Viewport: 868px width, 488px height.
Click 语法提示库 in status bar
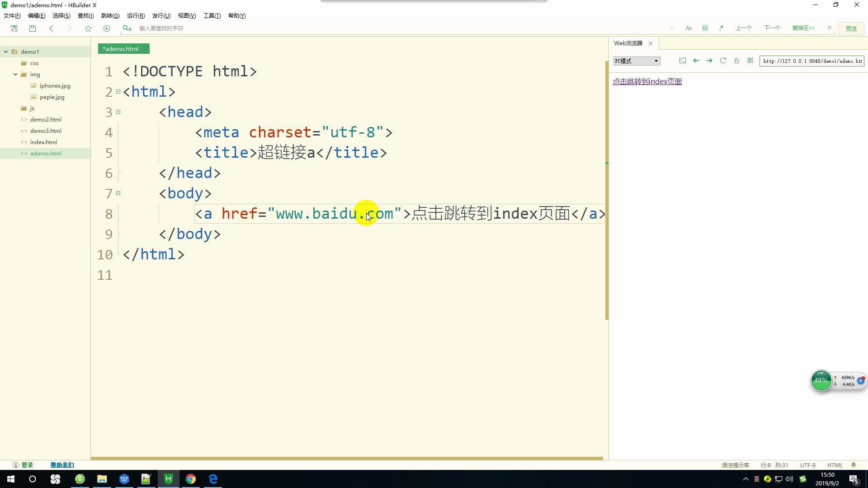pyautogui.click(x=735, y=465)
